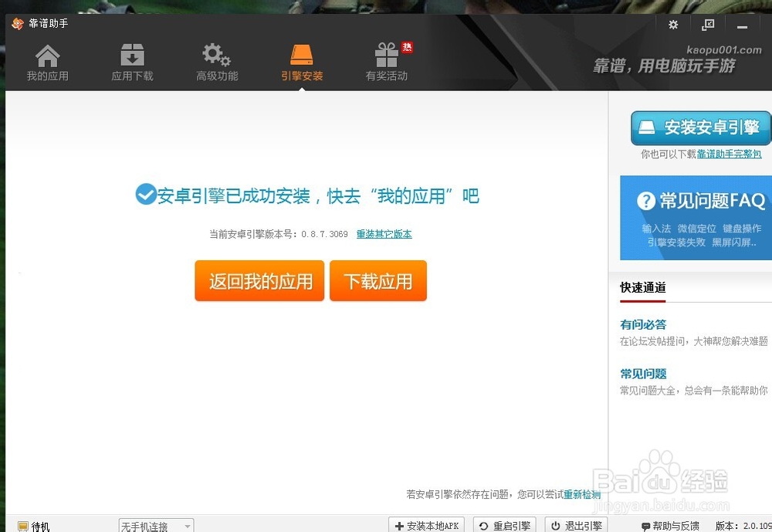This screenshot has height=532, width=772.
Task: Open the 高级功能 tab
Action: pyautogui.click(x=217, y=63)
